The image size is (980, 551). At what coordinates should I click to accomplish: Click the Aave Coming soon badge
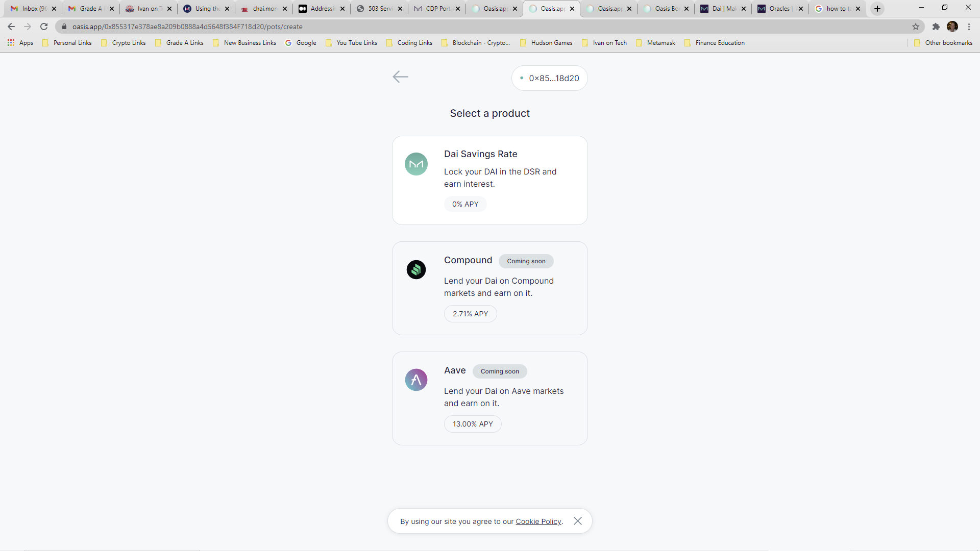pyautogui.click(x=499, y=371)
